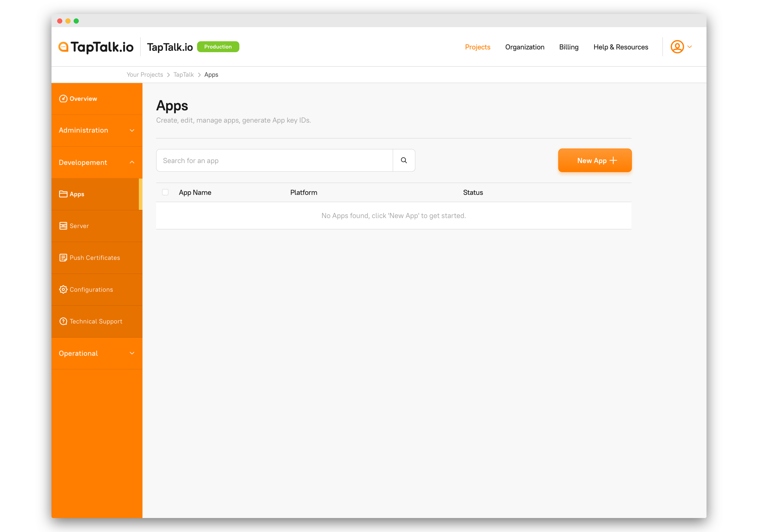The width and height of the screenshot is (758, 532).
Task: Click the Apps breadcrumb item
Action: (x=211, y=75)
